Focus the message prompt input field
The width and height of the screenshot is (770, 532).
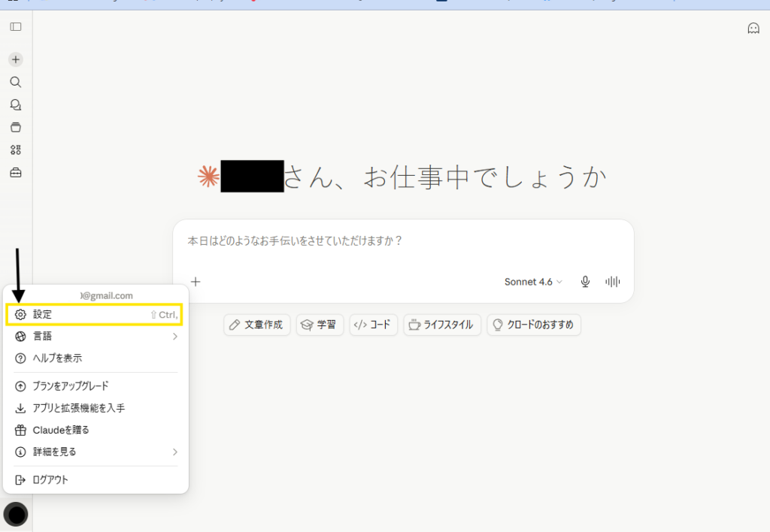click(403, 241)
